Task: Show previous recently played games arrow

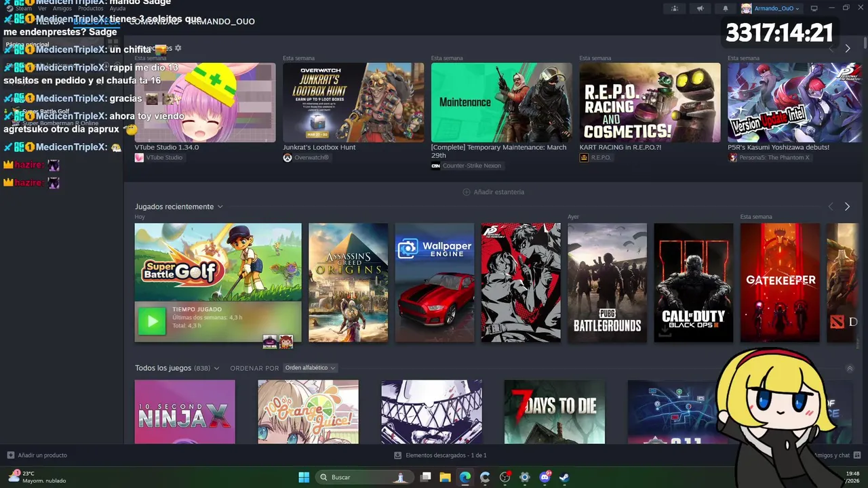Action: 831,207
